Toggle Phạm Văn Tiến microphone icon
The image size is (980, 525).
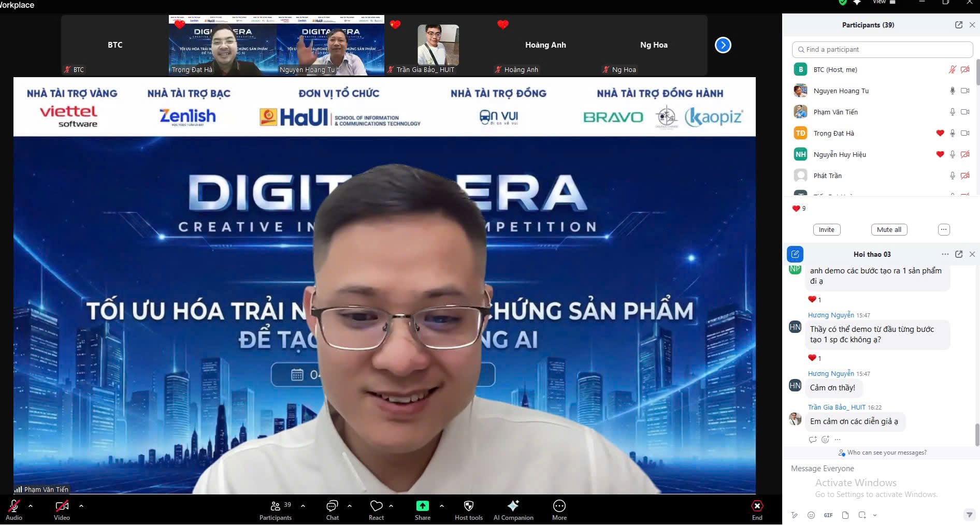pyautogui.click(x=952, y=112)
